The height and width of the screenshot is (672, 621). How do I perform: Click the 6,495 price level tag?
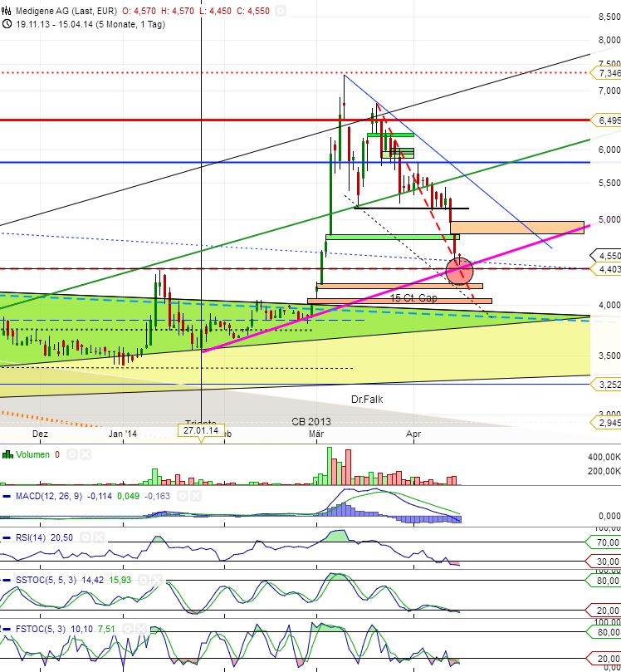606,120
